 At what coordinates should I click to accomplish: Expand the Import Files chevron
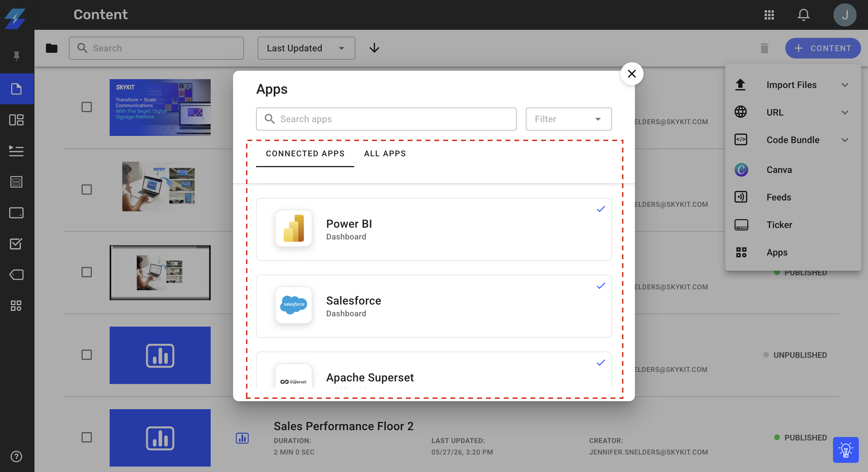click(844, 85)
